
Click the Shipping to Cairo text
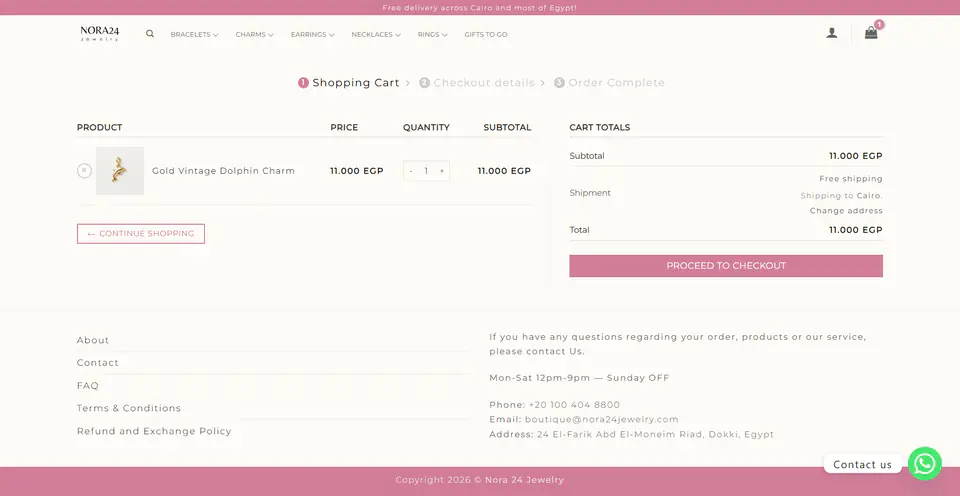point(841,196)
